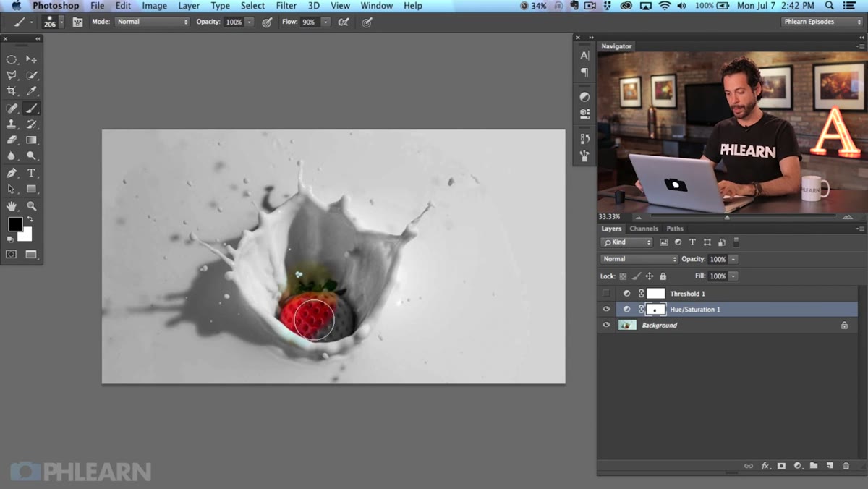Reset default foreground and background colors
Viewport: 868px width, 489px height.
(10, 239)
